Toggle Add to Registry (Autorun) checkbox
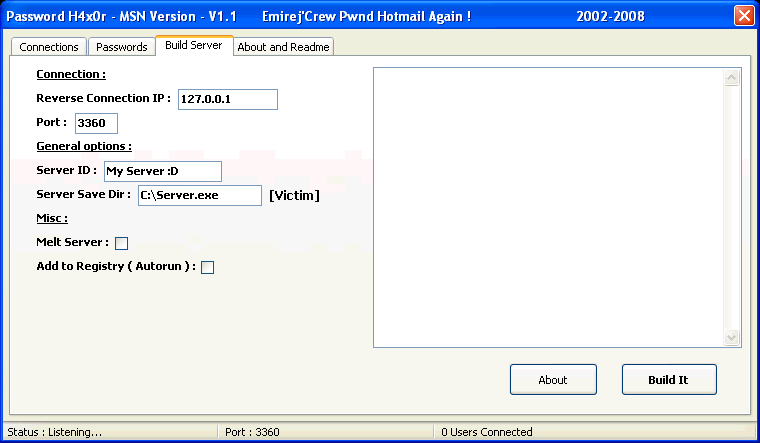The width and height of the screenshot is (760, 443). 208,267
